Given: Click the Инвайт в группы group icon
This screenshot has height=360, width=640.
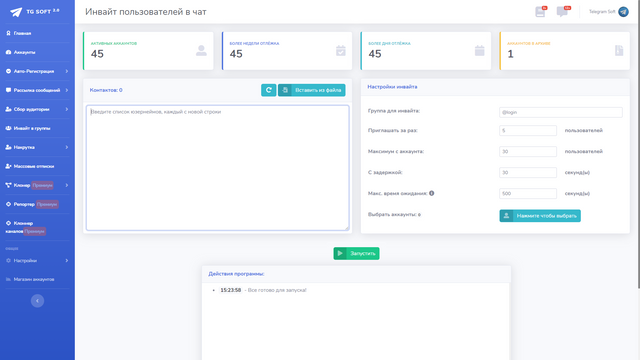Looking at the screenshot, I should (x=8, y=128).
